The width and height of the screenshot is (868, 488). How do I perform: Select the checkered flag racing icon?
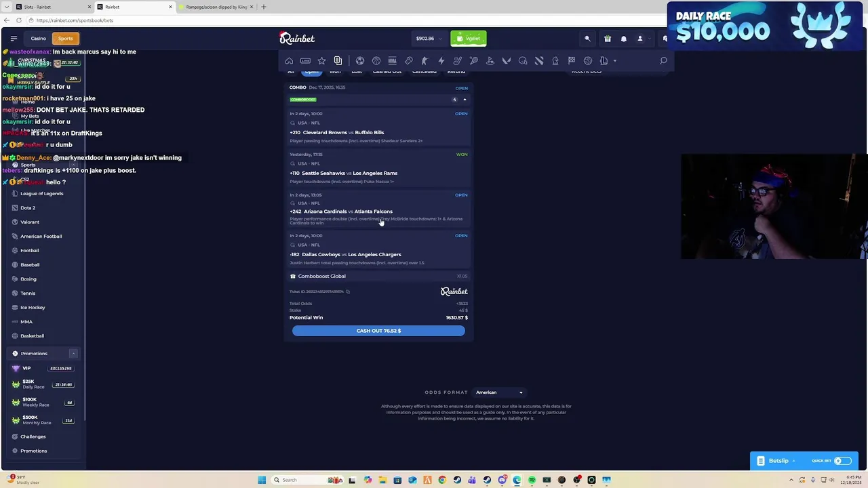point(572,61)
